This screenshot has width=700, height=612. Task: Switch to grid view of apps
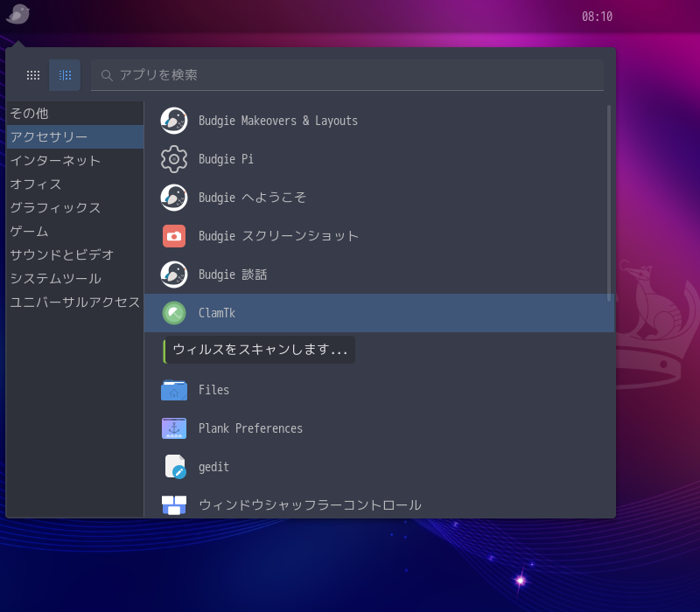(33, 75)
